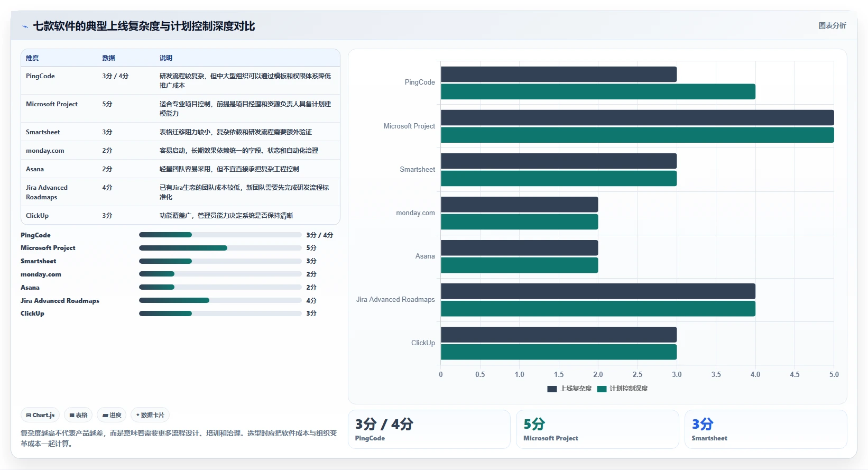Click the 说明 column header
The image size is (868, 470).
click(x=166, y=58)
